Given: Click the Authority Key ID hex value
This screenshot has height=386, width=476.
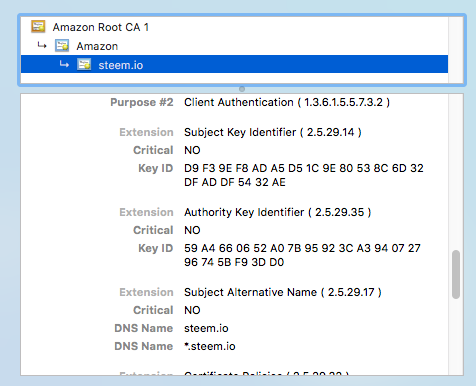Looking at the screenshot, I should click(x=302, y=255).
